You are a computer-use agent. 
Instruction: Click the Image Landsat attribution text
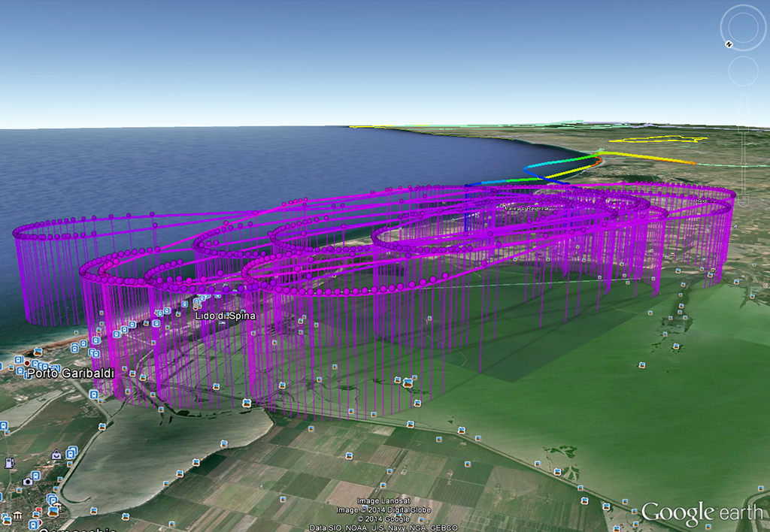[x=383, y=500]
